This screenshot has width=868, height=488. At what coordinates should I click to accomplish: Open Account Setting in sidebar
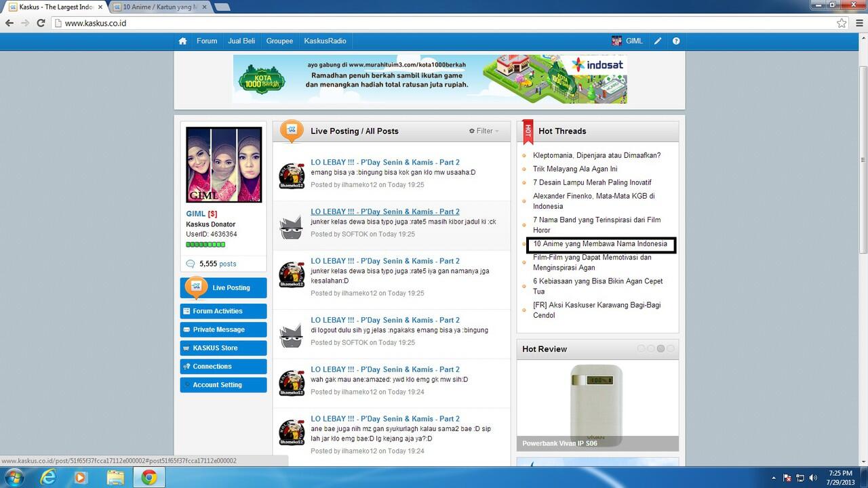pyautogui.click(x=223, y=384)
